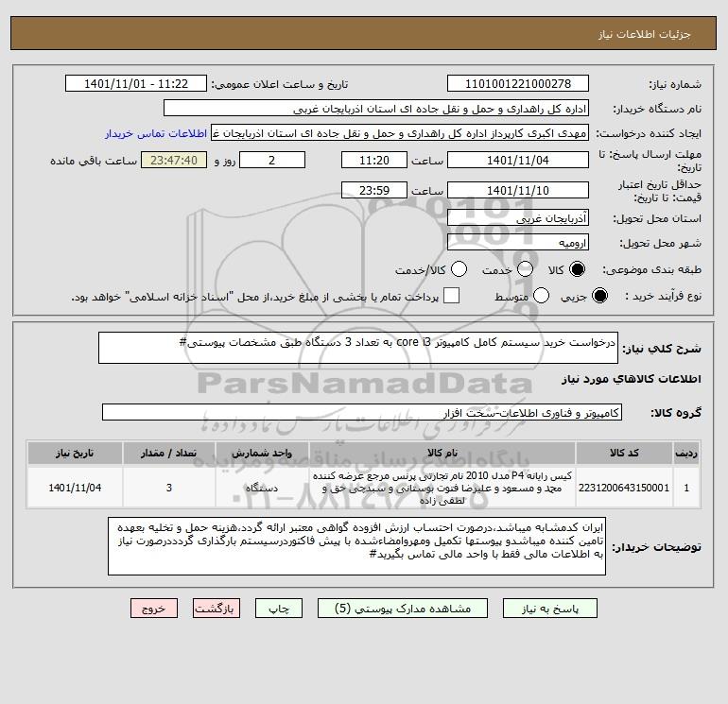Viewport: 728px width, 704px height.
Task: Click the response deadline date 1401/11/04 field
Action: 518,160
